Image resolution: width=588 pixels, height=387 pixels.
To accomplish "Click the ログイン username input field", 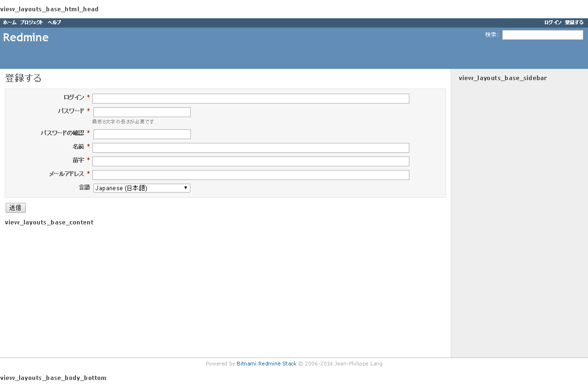I will [250, 98].
